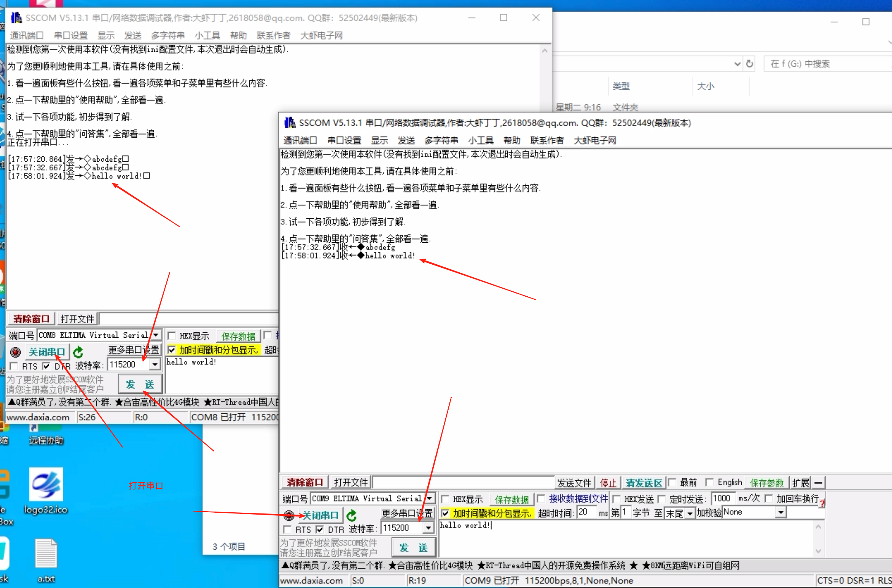Open COM8 port selection dropdown
The height and width of the screenshot is (588, 892).
pyautogui.click(x=156, y=335)
